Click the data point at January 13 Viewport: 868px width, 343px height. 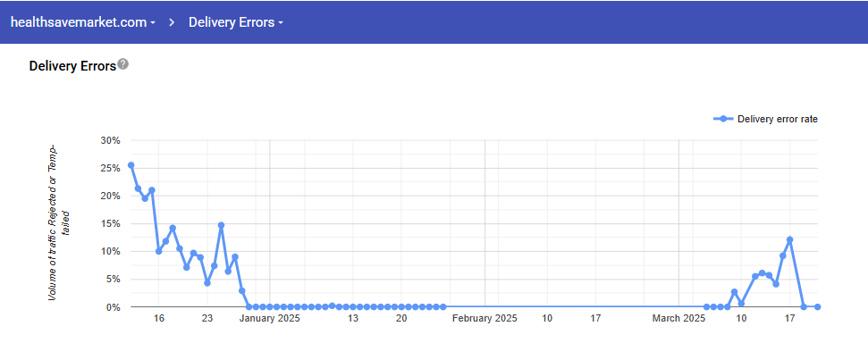tap(352, 306)
